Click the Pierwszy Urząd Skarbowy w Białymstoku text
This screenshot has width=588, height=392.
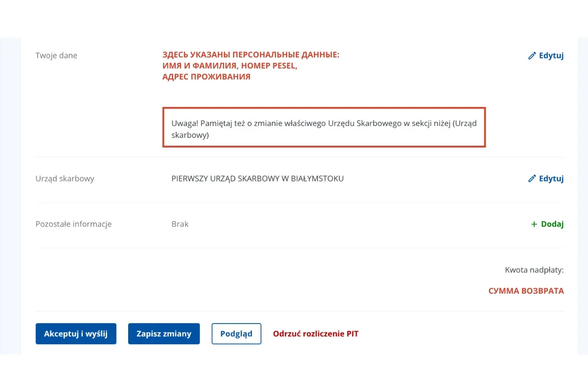[x=257, y=178]
